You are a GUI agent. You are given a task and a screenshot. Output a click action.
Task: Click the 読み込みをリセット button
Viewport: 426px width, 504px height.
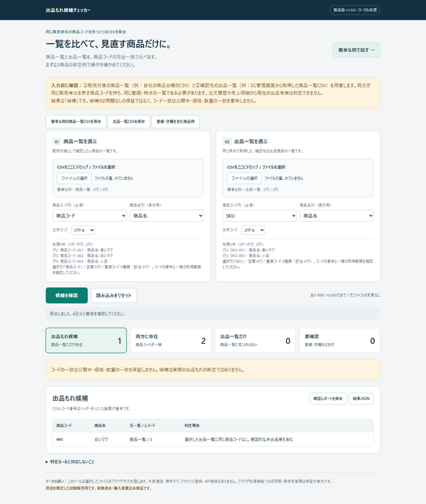114,295
